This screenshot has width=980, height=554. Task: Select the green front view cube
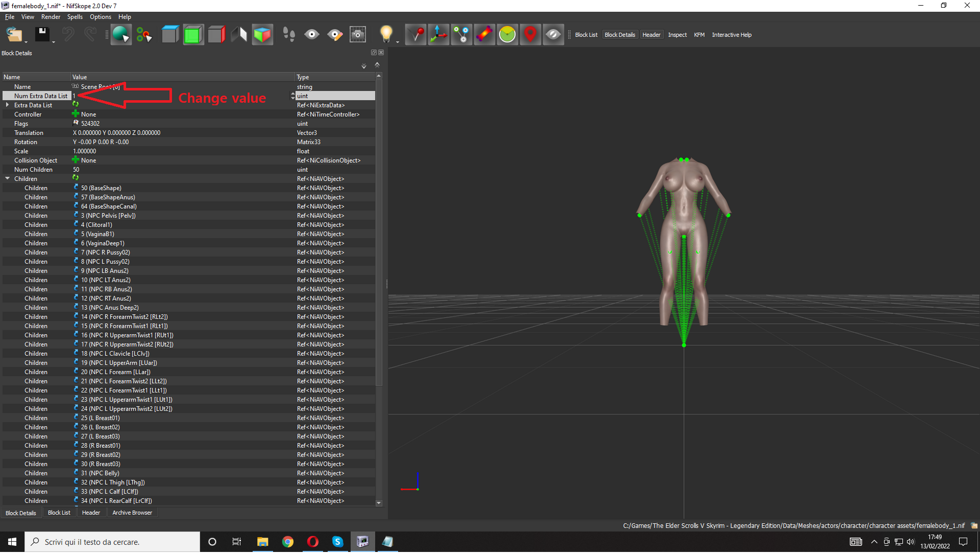[x=193, y=34]
